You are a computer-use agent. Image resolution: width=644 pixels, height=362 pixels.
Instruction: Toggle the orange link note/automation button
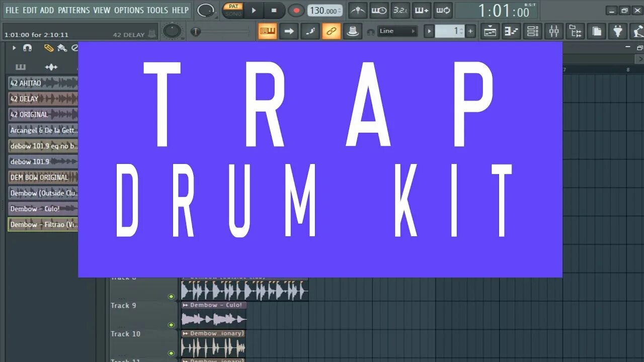click(x=331, y=31)
